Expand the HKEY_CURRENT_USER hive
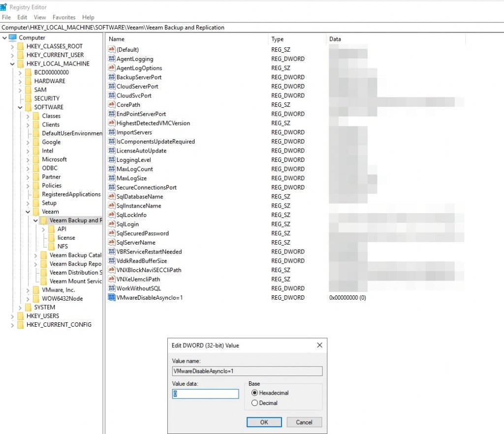This screenshot has height=434, width=504. (x=12, y=55)
